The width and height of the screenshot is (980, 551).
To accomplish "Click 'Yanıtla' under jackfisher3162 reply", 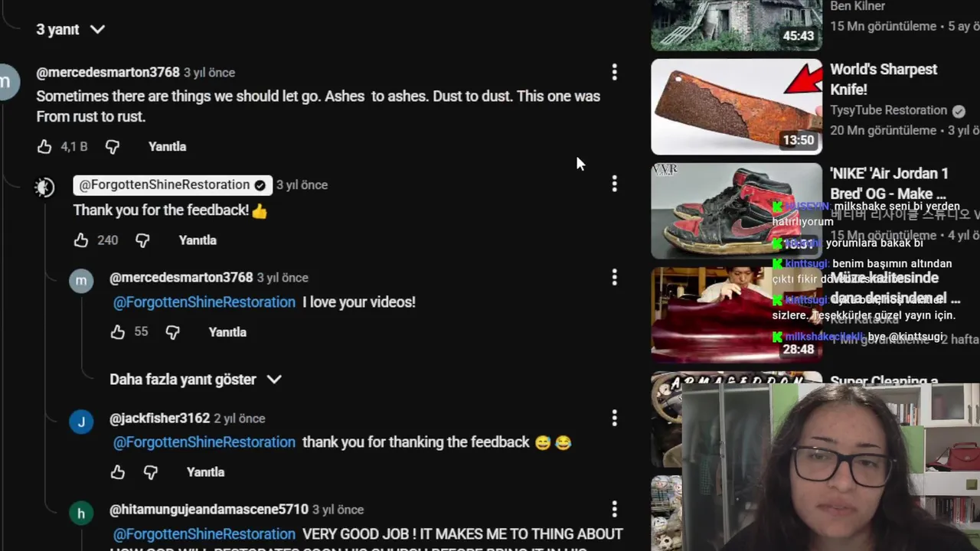I will click(x=205, y=472).
